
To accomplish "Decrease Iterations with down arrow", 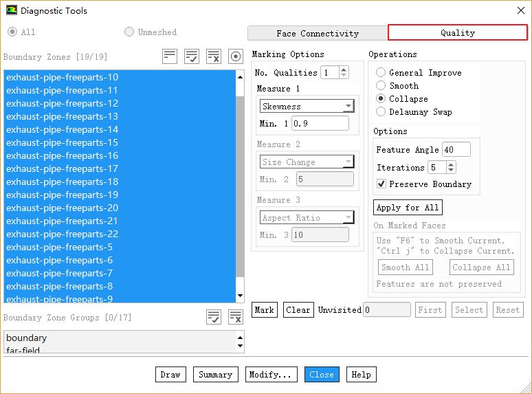I will pos(451,170).
